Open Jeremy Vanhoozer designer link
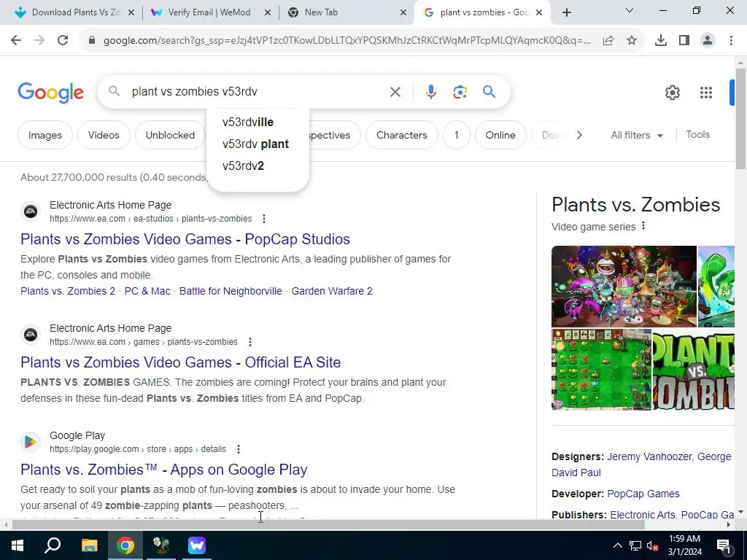 (649, 456)
